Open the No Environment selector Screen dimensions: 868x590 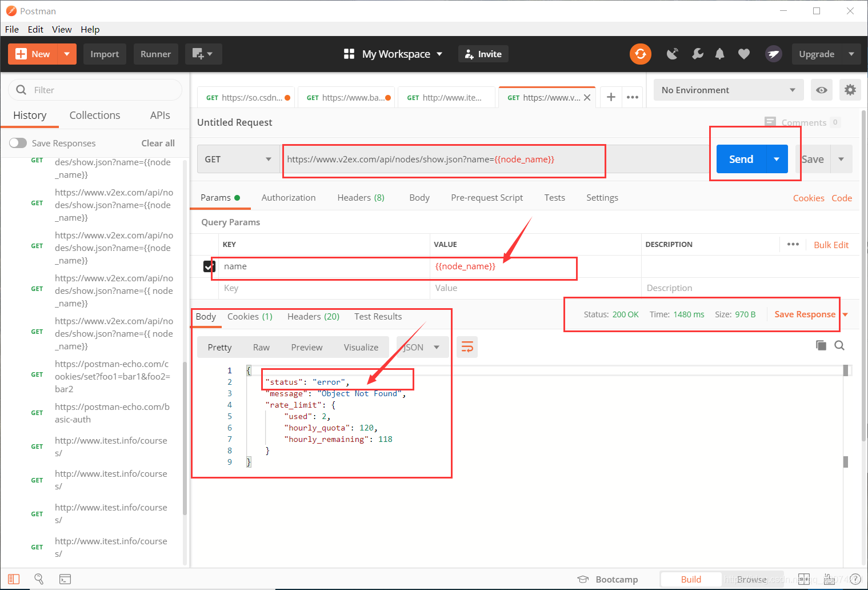pos(729,90)
